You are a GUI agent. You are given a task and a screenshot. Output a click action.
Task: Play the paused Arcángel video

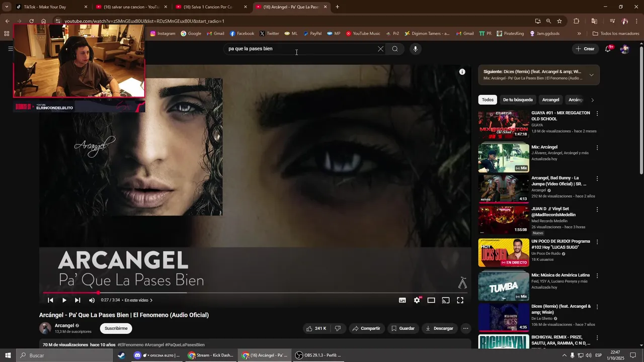(64, 300)
